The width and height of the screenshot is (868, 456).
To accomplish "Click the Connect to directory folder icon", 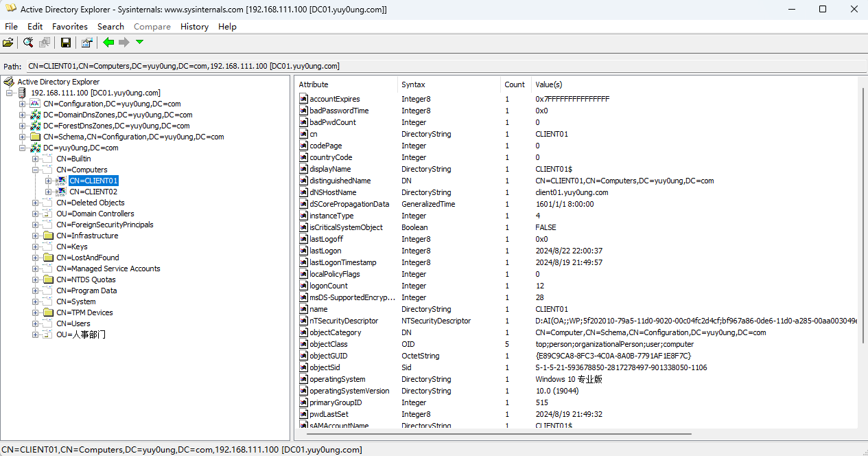I will (x=8, y=43).
